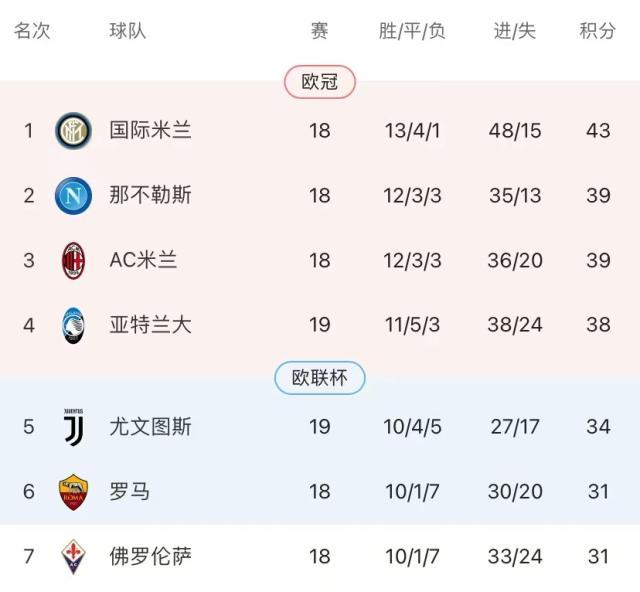This screenshot has height=592, width=640.
Task: Select the 尤文图斯 team name
Action: [150, 427]
